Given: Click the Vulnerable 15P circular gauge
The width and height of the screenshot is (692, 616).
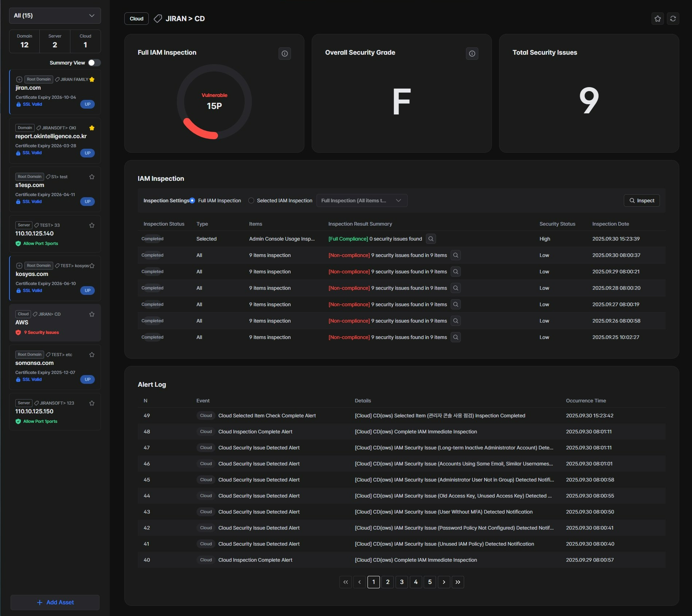Looking at the screenshot, I should (214, 101).
